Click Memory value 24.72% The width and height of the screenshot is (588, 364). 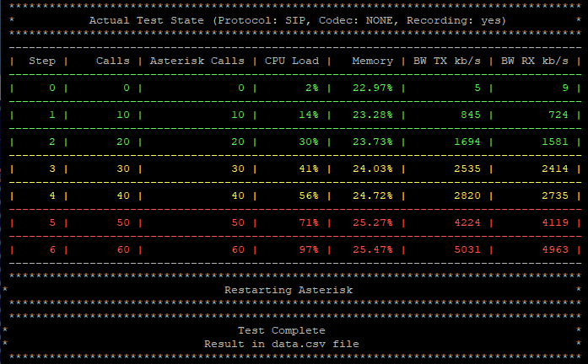click(x=372, y=195)
